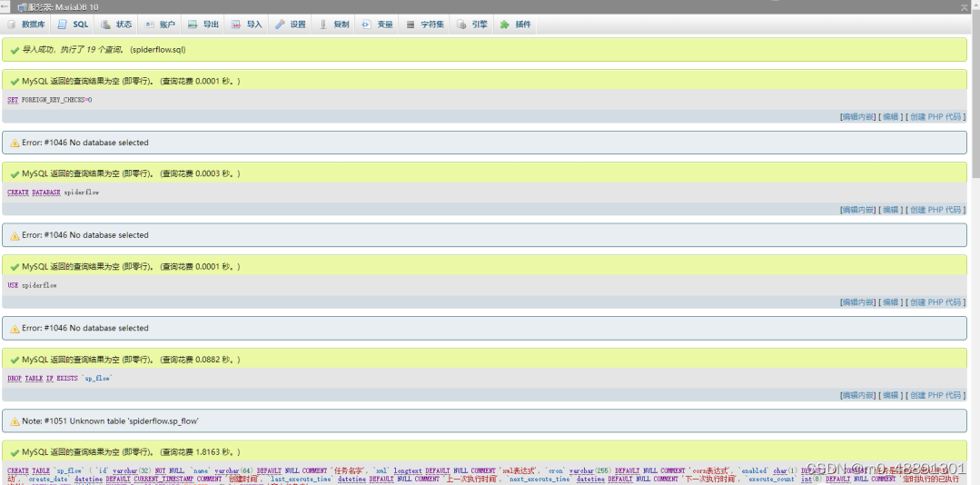Switch to the 数据库 tab
Viewport: 980px width, 485px height.
click(x=27, y=25)
